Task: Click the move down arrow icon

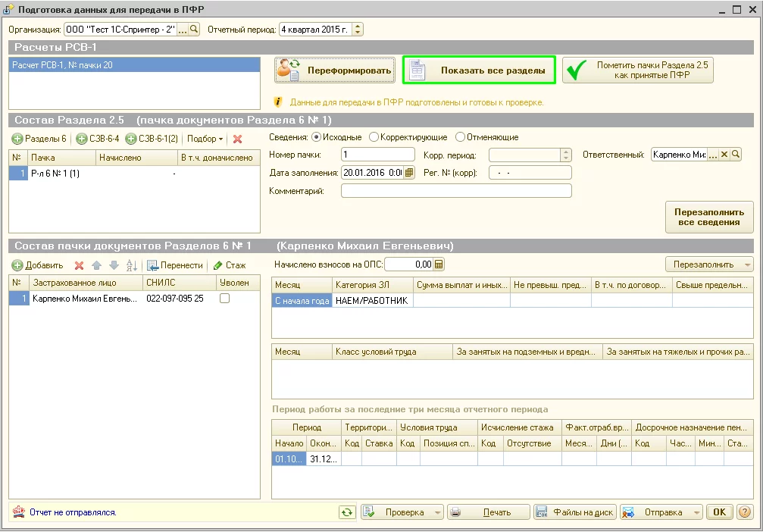Action: pos(114,265)
